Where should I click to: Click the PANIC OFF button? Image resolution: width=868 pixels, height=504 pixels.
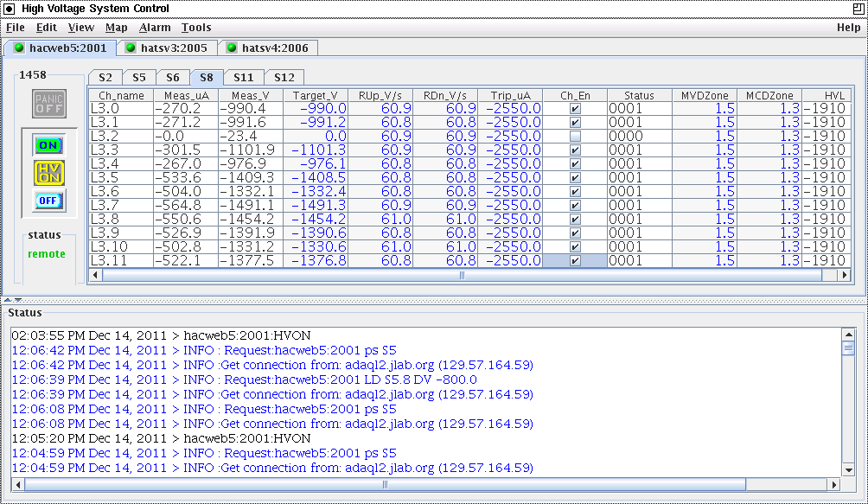coord(49,104)
